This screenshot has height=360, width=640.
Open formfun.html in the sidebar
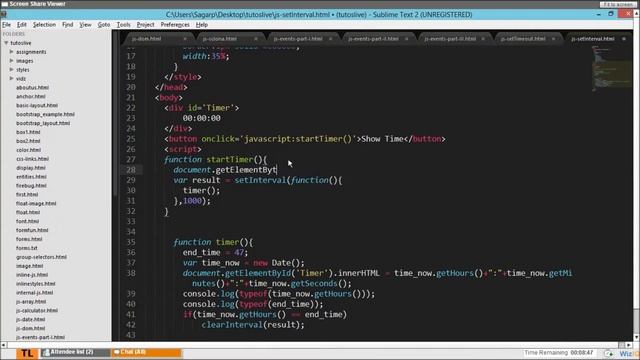(x=32, y=230)
